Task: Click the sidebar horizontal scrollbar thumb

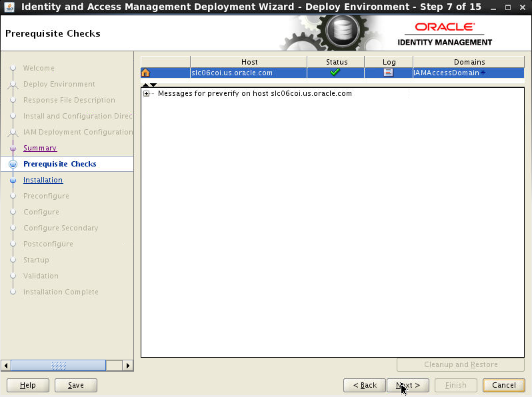Action: pos(59,366)
